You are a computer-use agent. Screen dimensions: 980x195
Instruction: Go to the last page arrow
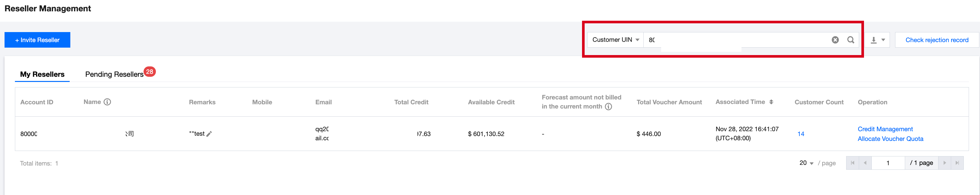point(957,163)
